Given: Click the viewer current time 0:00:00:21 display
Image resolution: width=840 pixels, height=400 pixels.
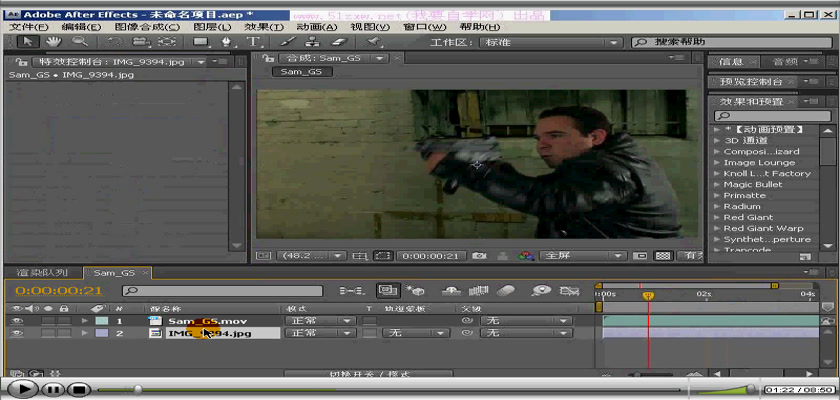Looking at the screenshot, I should click(x=431, y=256).
